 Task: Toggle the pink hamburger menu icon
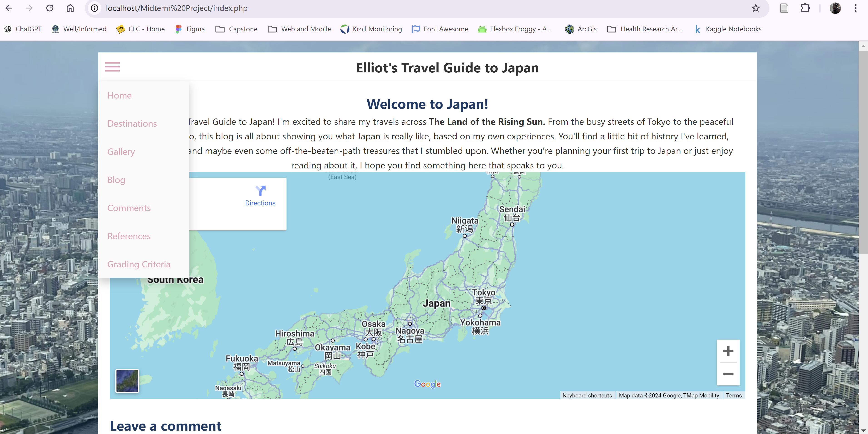[x=112, y=67]
